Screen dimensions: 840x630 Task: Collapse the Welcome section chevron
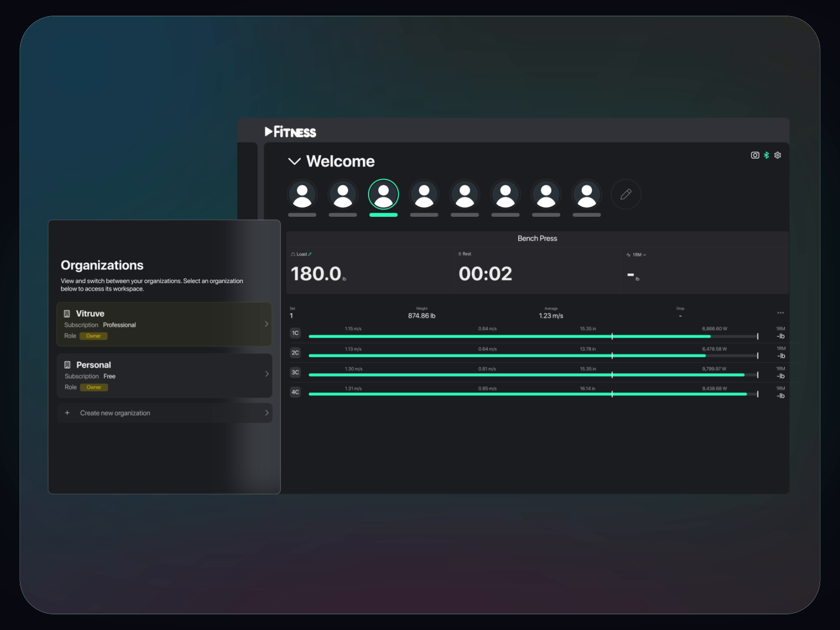point(294,161)
